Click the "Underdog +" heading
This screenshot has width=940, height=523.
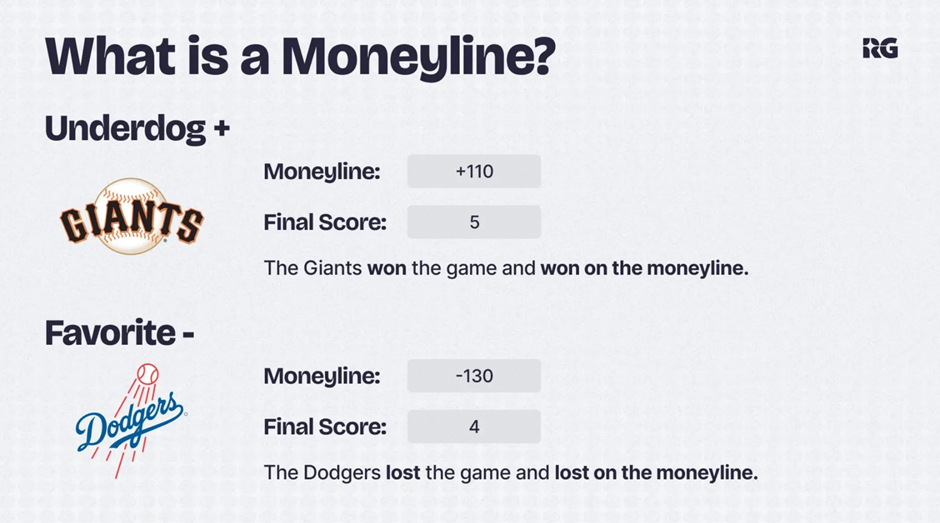[138, 128]
